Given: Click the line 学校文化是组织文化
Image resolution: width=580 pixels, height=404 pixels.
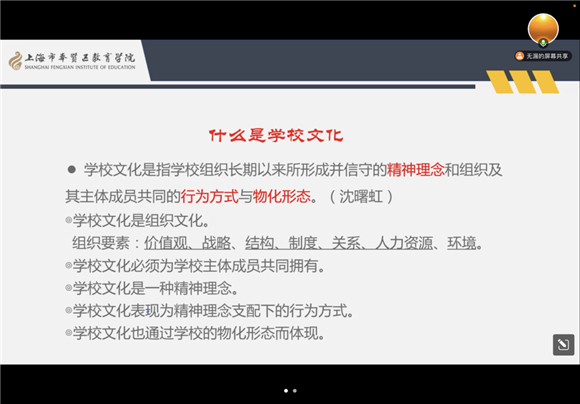Looking at the screenshot, I should pyautogui.click(x=141, y=221).
